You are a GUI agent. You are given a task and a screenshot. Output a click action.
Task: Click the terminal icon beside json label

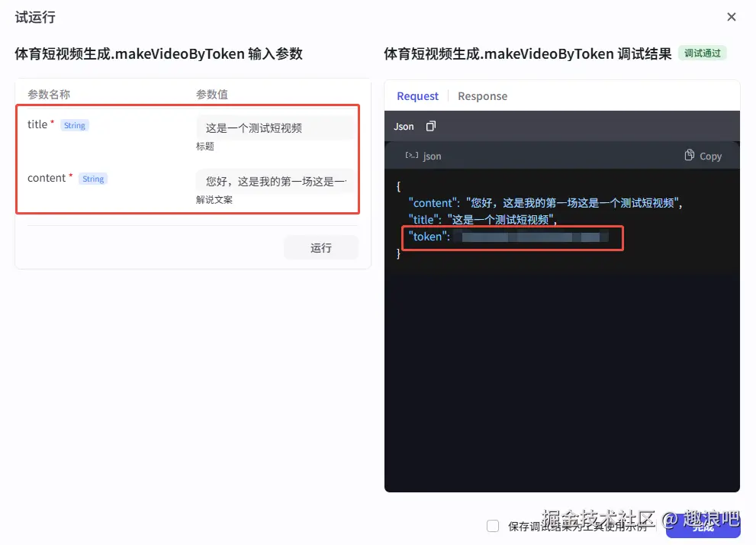point(411,155)
